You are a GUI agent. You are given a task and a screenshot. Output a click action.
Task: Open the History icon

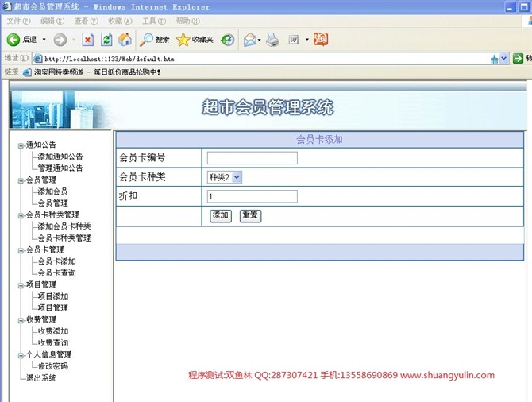228,40
